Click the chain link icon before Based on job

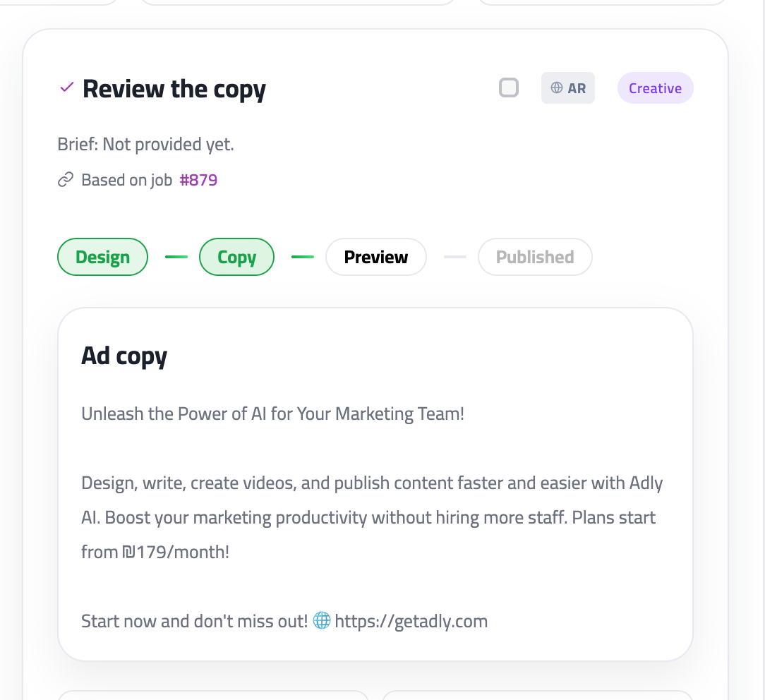[x=65, y=179]
